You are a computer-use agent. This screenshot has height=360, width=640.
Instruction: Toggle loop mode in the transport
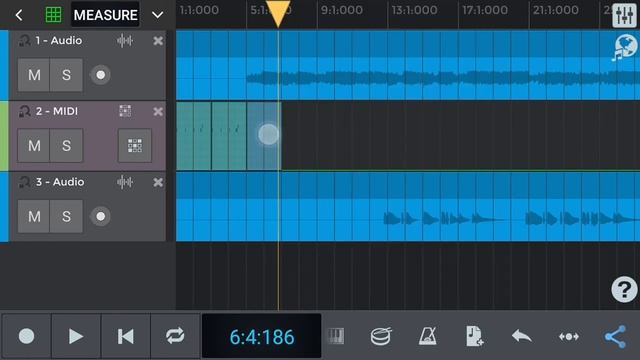coord(175,336)
